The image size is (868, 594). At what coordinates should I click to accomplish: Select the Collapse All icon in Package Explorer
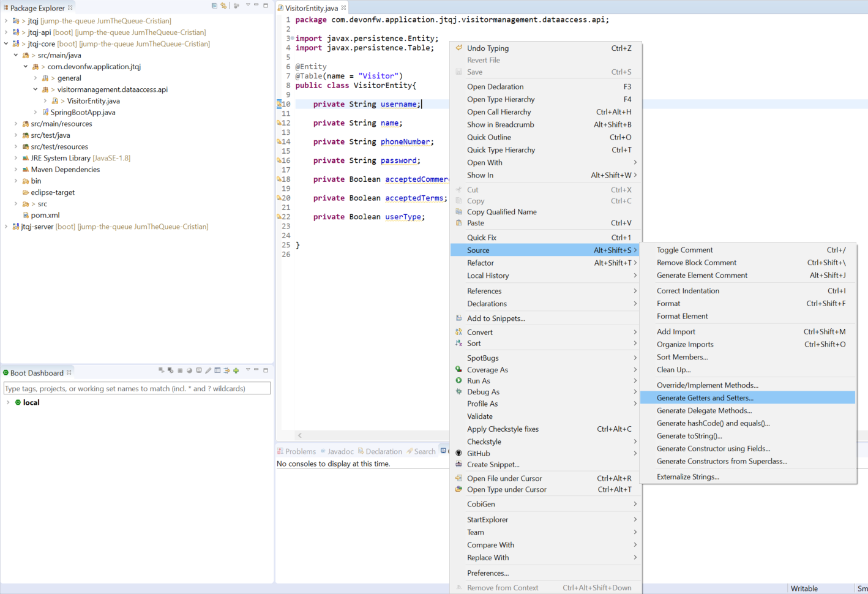[214, 6]
